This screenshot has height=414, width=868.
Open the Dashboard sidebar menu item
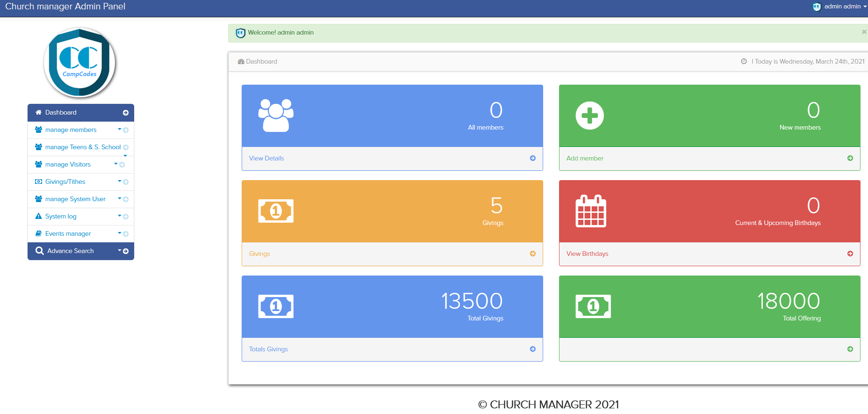click(81, 113)
